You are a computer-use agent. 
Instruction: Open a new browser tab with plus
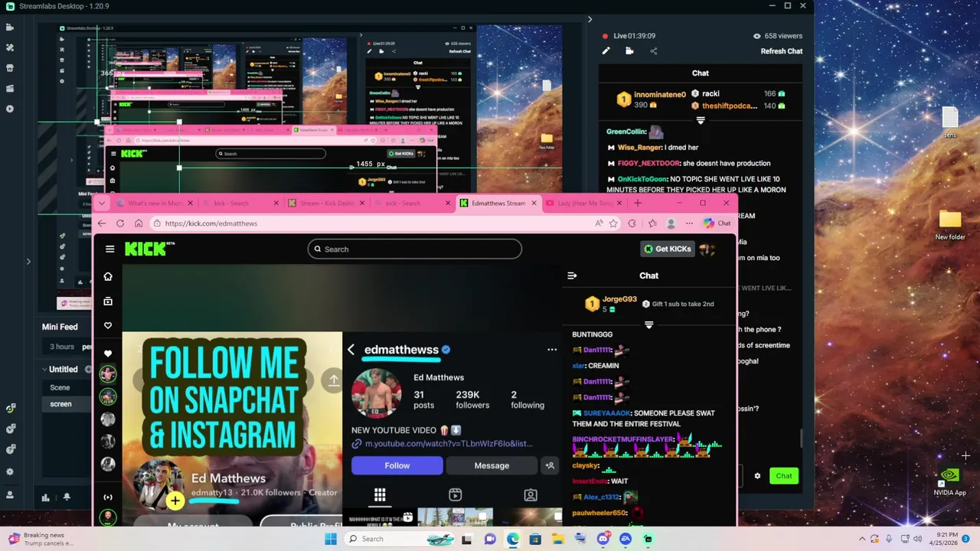point(638,203)
